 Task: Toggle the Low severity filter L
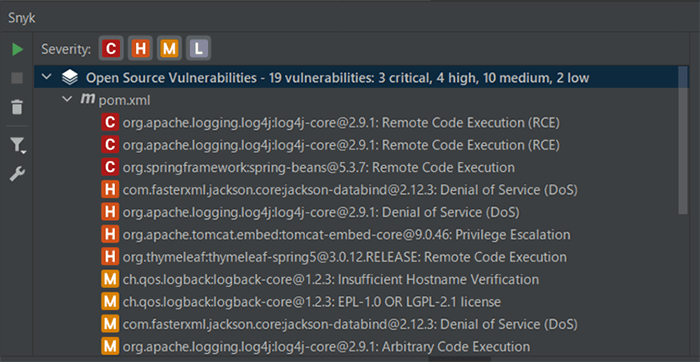[198, 48]
